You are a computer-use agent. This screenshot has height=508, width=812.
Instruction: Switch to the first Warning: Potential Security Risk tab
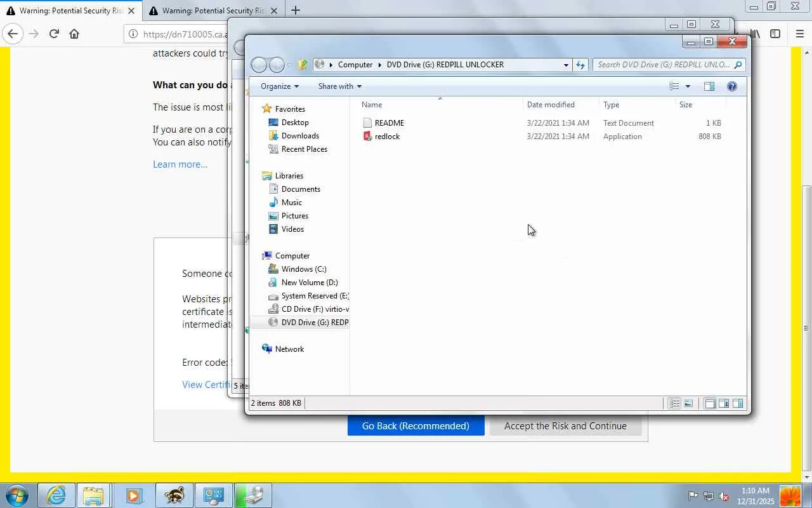click(71, 11)
